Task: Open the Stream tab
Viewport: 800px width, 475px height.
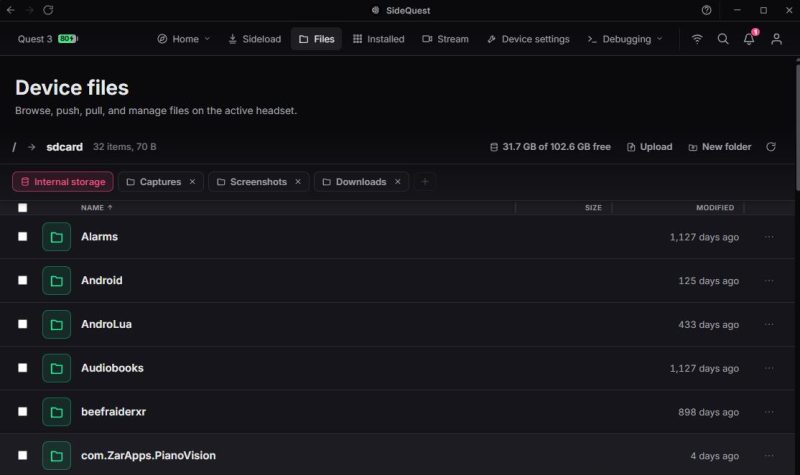Action: [x=445, y=39]
